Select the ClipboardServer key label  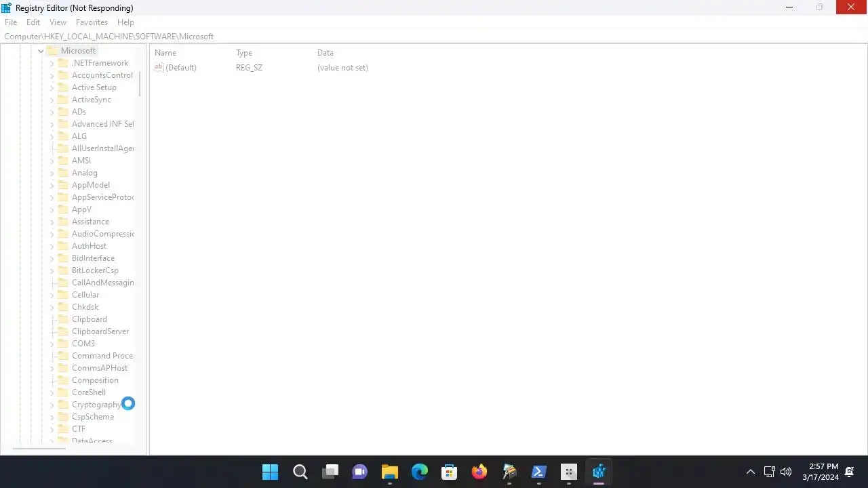pyautogui.click(x=100, y=331)
